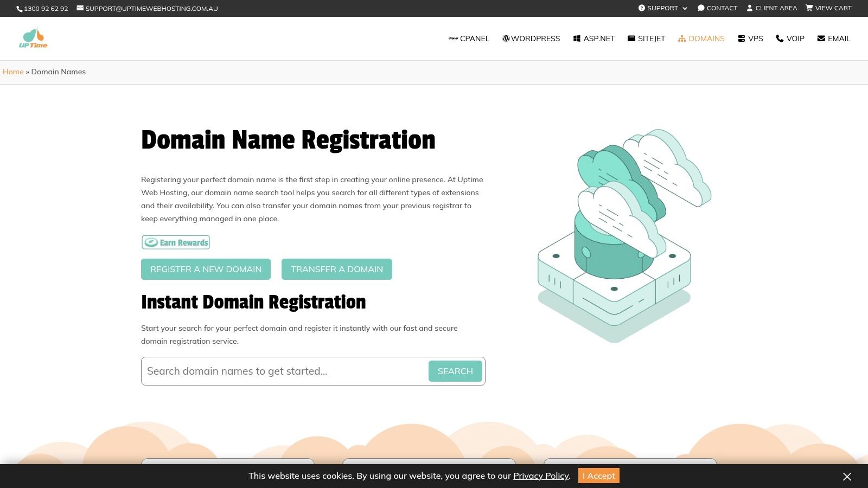Viewport: 868px width, 488px height.
Task: Click the Sitejet icon in navigation
Action: coord(631,38)
